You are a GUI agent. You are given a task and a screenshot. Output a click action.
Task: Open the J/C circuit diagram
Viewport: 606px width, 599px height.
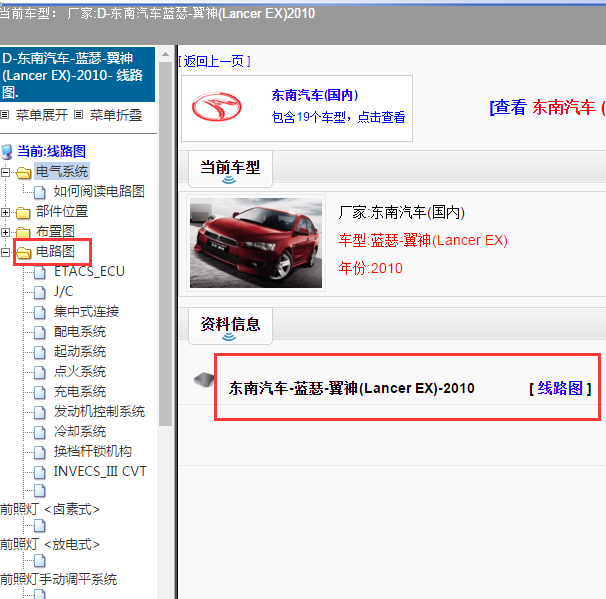pos(64,291)
